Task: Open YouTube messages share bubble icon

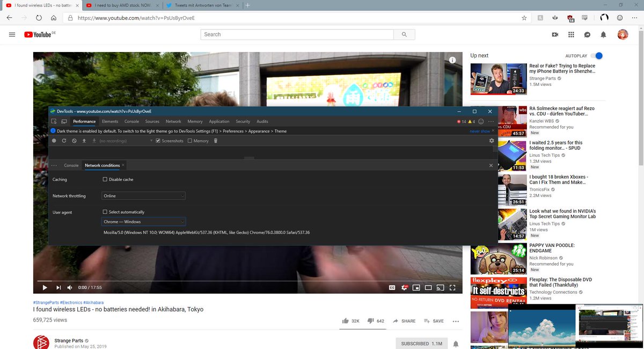Action: pyautogui.click(x=588, y=34)
